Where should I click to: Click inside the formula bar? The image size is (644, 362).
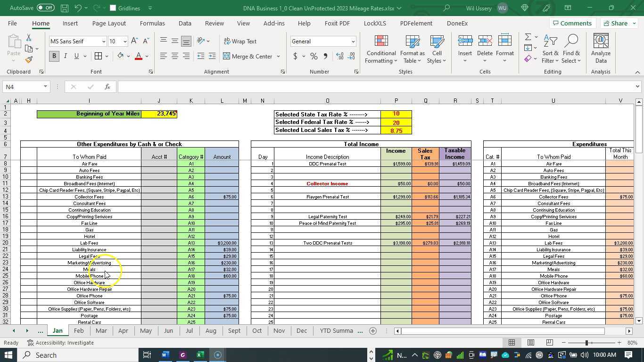point(330,87)
